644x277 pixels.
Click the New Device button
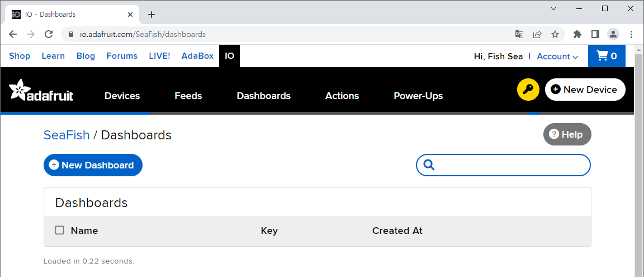pyautogui.click(x=585, y=90)
